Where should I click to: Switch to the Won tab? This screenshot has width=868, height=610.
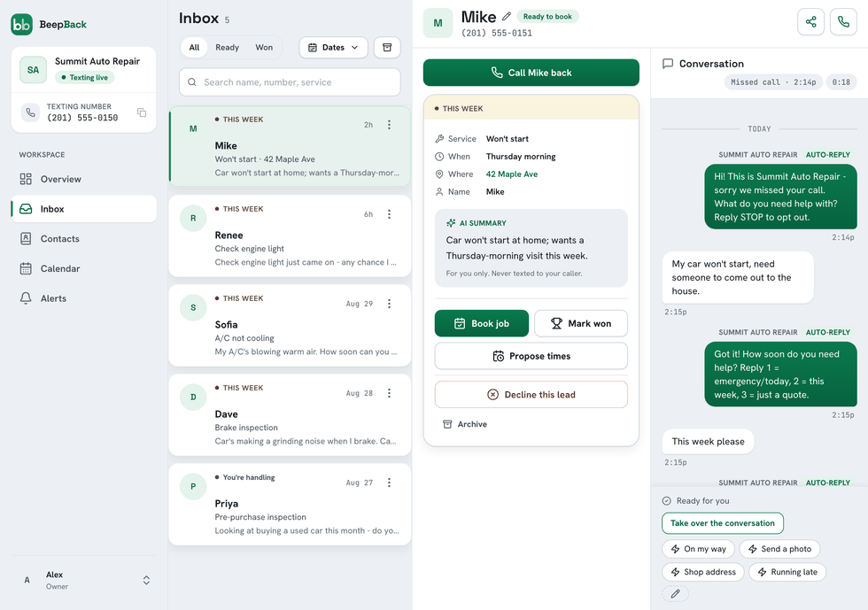pos(264,48)
